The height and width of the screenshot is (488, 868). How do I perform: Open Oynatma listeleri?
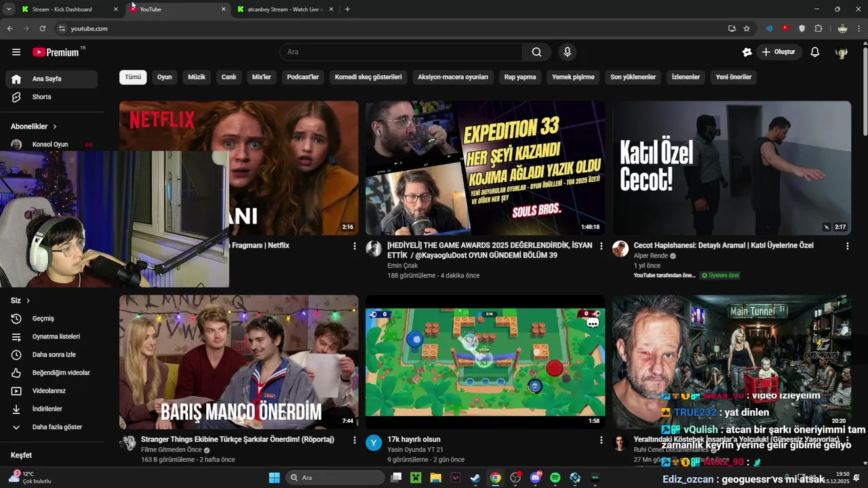tap(52, 337)
